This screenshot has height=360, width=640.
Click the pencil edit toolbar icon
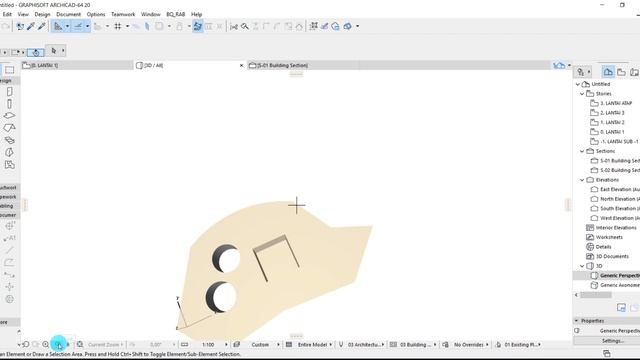point(324,27)
